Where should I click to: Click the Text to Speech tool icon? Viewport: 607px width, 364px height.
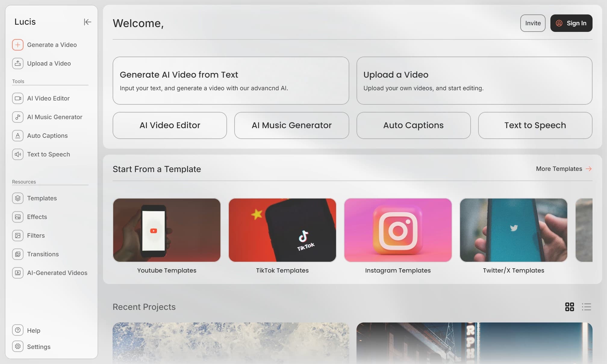[x=18, y=154]
